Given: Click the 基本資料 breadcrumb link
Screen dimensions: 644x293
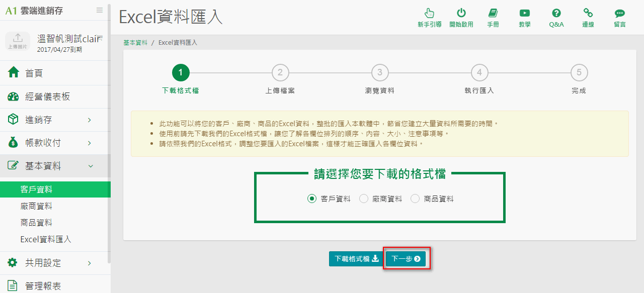Looking at the screenshot, I should coord(135,43).
